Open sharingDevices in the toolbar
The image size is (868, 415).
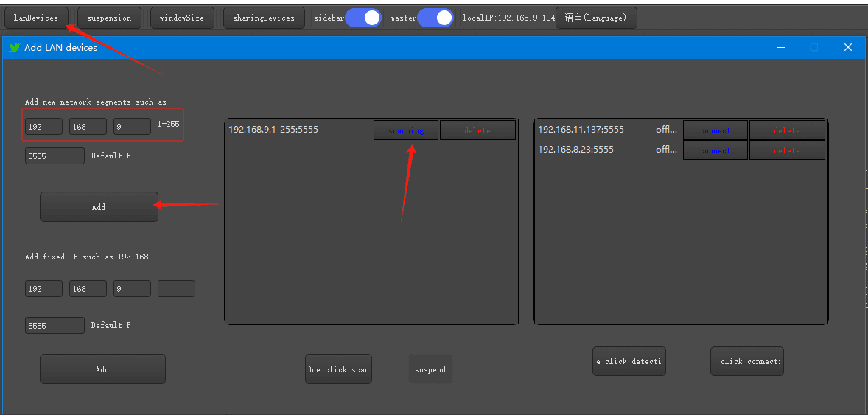coord(264,18)
